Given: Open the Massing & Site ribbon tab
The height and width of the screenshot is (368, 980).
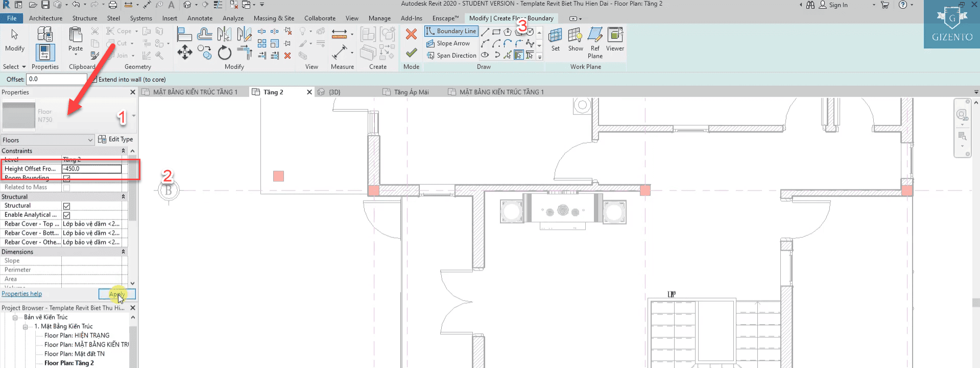Looking at the screenshot, I should pyautogui.click(x=274, y=18).
